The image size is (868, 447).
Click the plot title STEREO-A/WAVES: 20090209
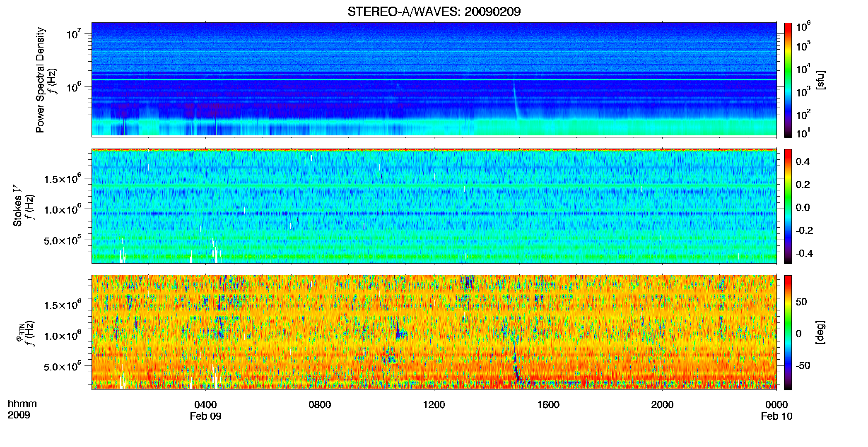point(434,12)
